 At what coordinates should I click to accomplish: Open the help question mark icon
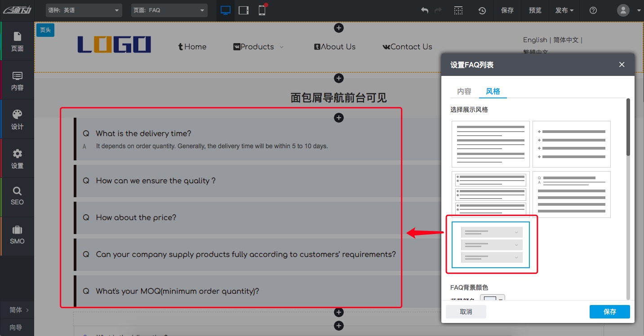pos(593,10)
